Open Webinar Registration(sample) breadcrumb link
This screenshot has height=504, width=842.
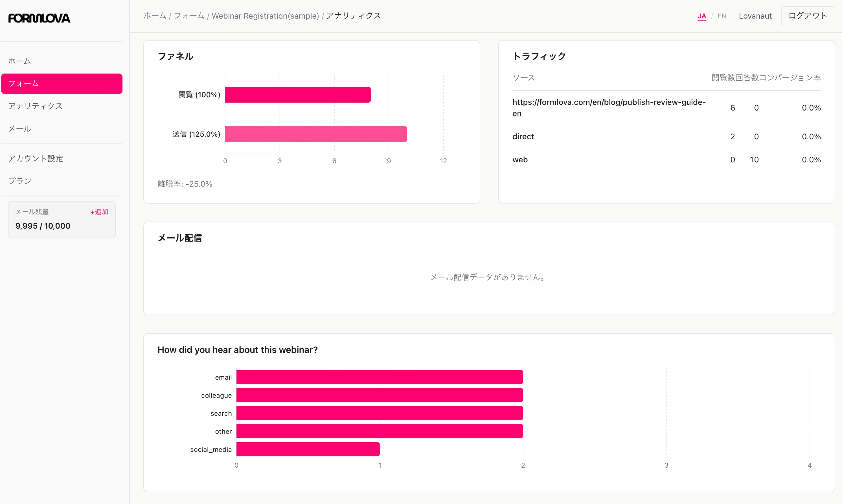[x=265, y=16]
